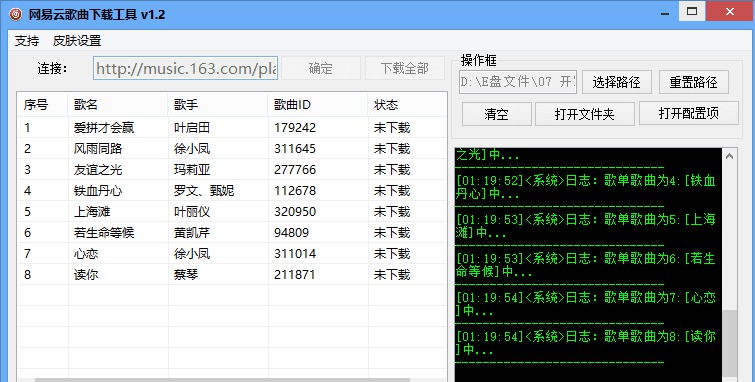
Task: Click the 确定 button
Action: [x=321, y=68]
